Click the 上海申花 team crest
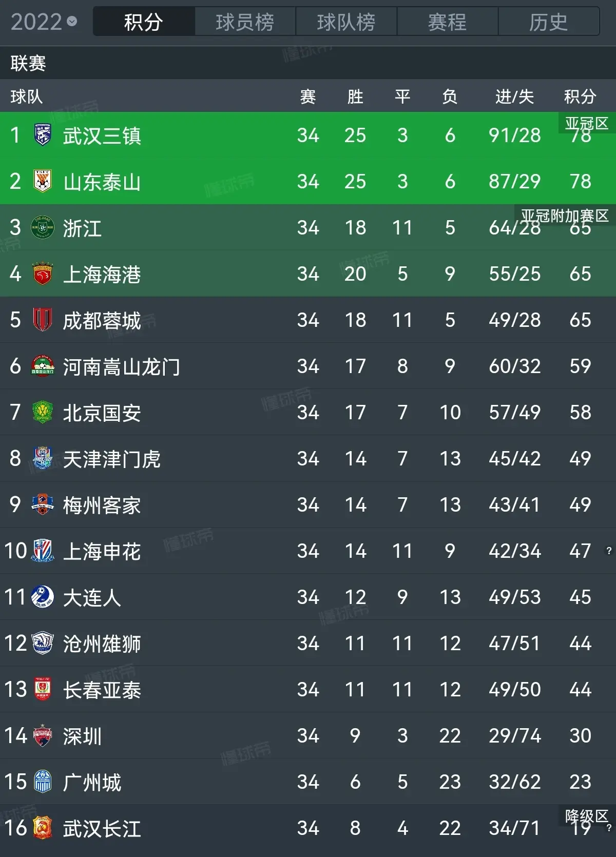This screenshot has width=616, height=857. (x=43, y=551)
